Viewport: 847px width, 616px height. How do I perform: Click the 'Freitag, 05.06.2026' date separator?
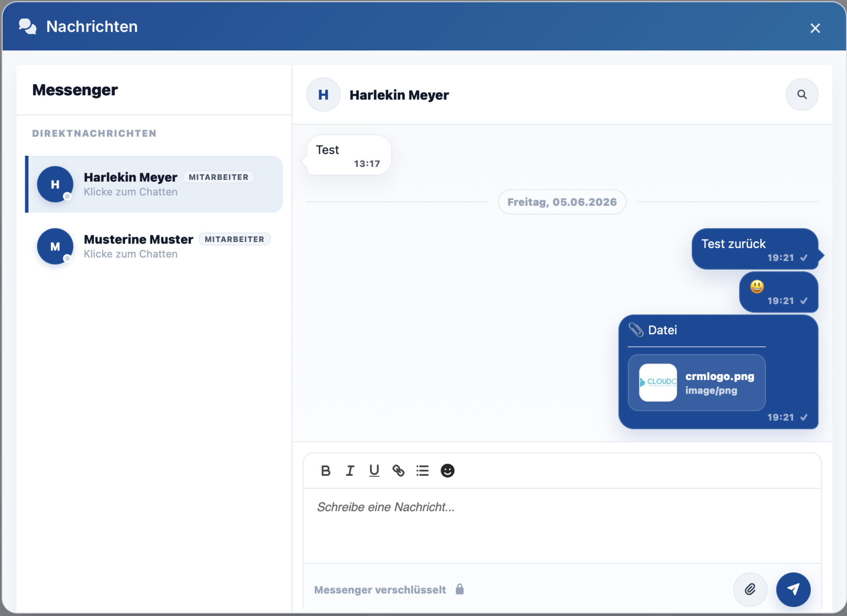pos(562,202)
